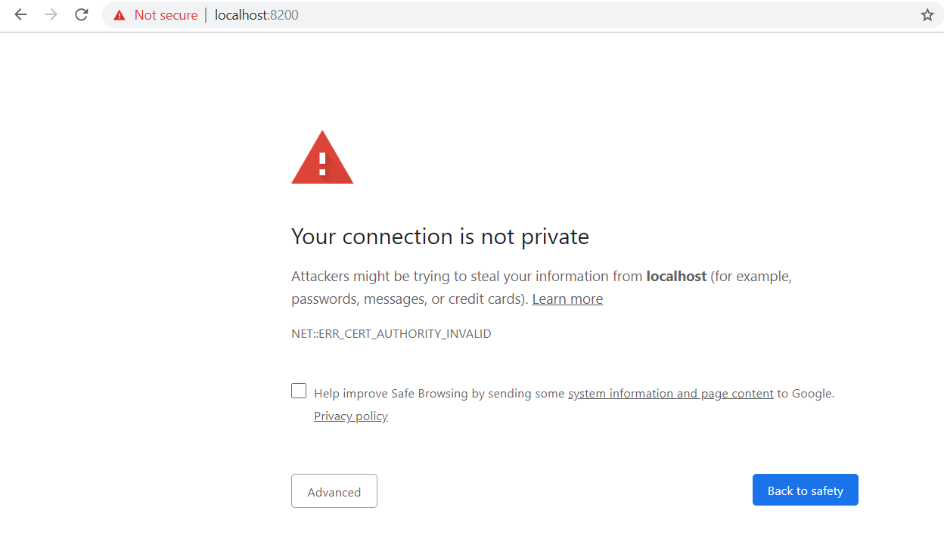Reload the page with the refresh icon

(82, 15)
